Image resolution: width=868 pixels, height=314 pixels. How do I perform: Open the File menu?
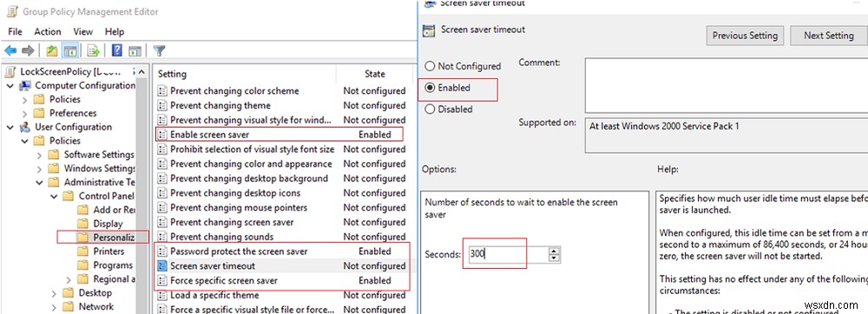tap(15, 31)
